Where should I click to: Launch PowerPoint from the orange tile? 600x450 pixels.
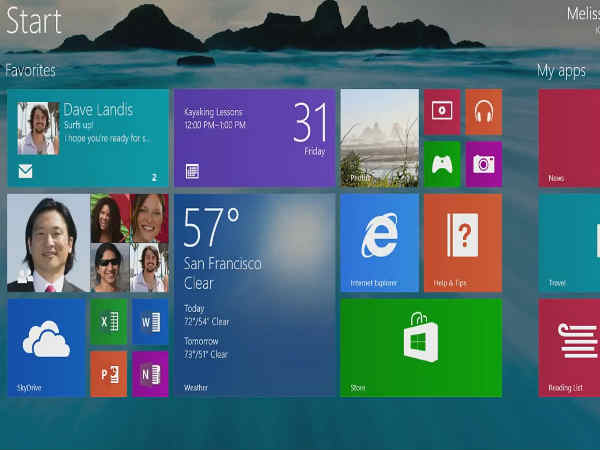pos(108,373)
